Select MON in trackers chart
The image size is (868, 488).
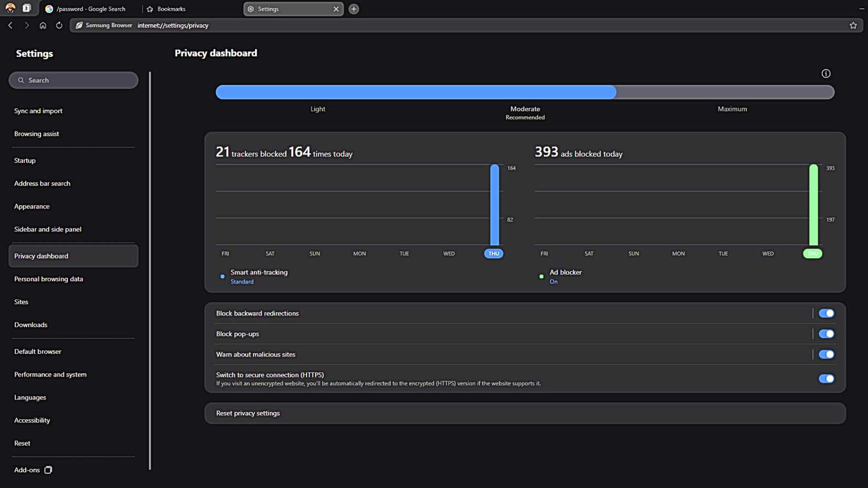point(359,253)
